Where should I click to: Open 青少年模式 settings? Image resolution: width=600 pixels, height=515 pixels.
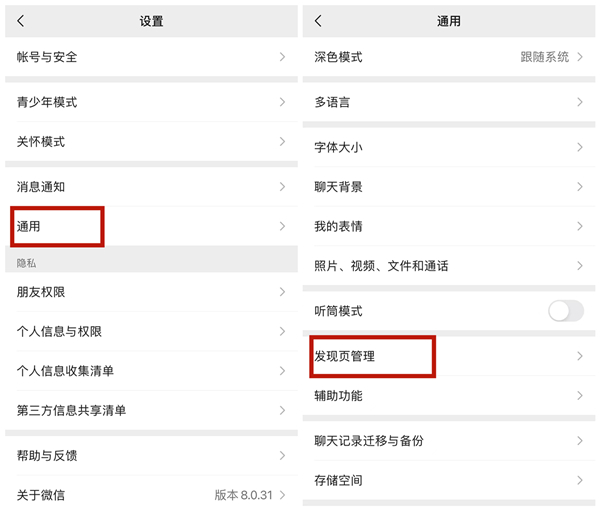[151, 102]
